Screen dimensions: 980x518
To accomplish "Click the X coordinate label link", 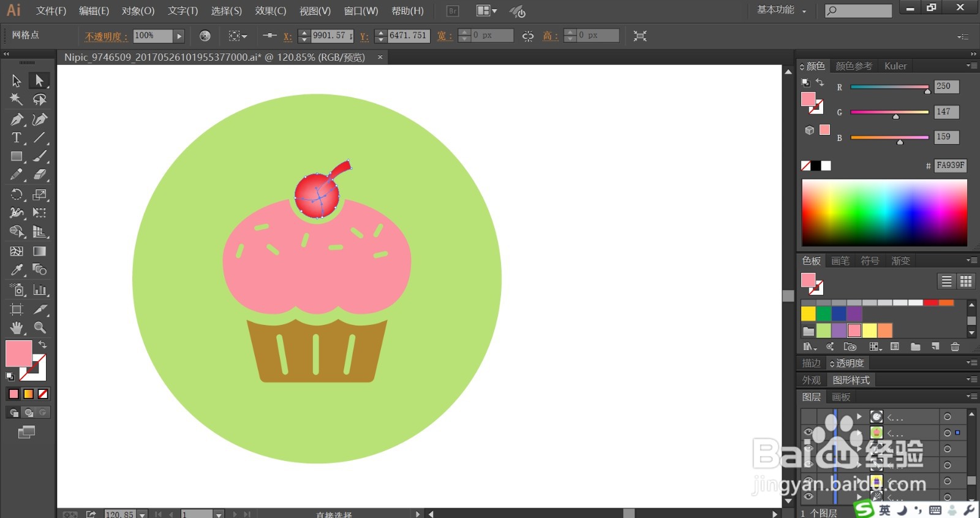I will (287, 37).
